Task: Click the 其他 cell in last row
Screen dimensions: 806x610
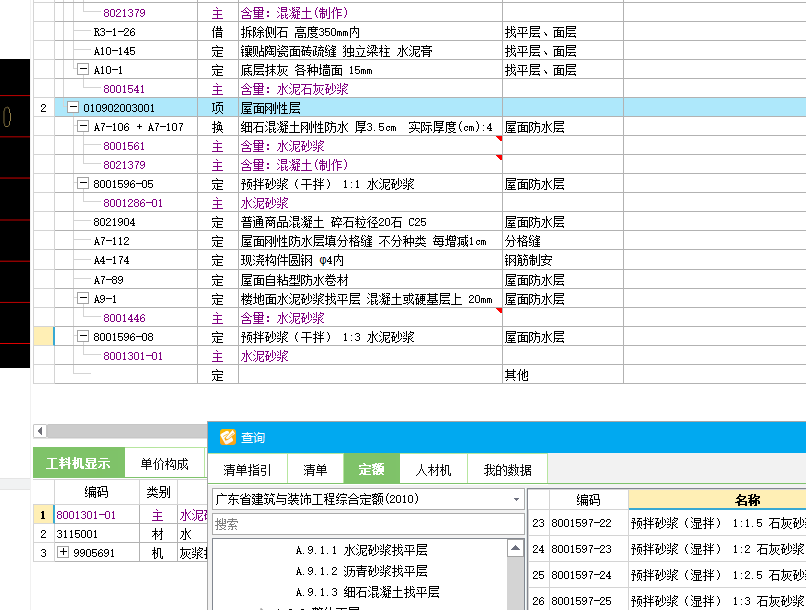Action: tap(563, 375)
